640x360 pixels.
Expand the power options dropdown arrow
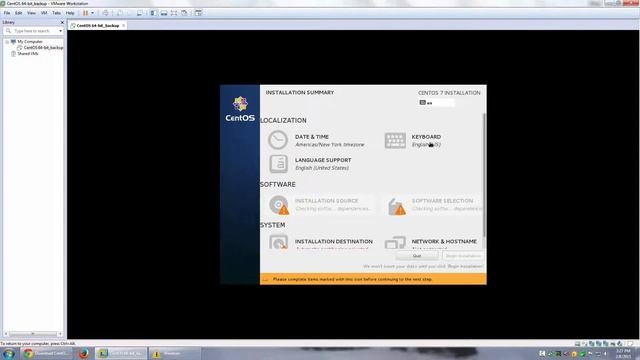coord(92,13)
